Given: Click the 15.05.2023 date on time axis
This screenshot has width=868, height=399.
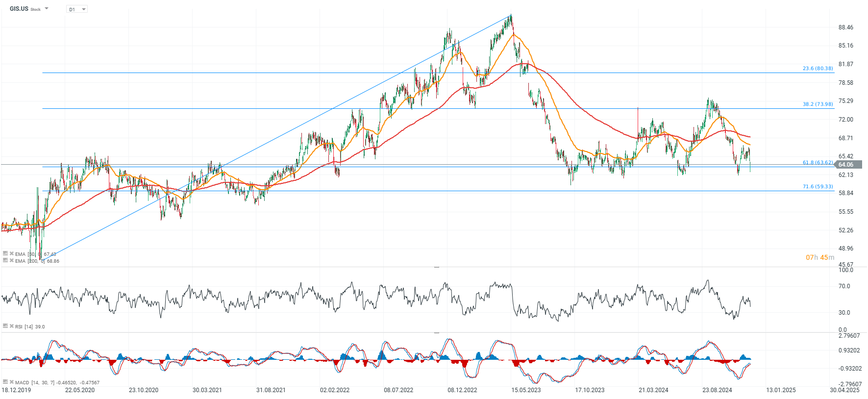Looking at the screenshot, I should pos(526,390).
